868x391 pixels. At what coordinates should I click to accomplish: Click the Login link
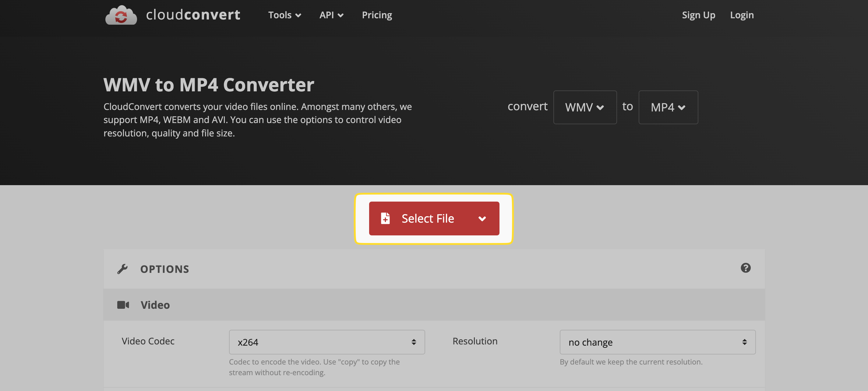(x=742, y=15)
